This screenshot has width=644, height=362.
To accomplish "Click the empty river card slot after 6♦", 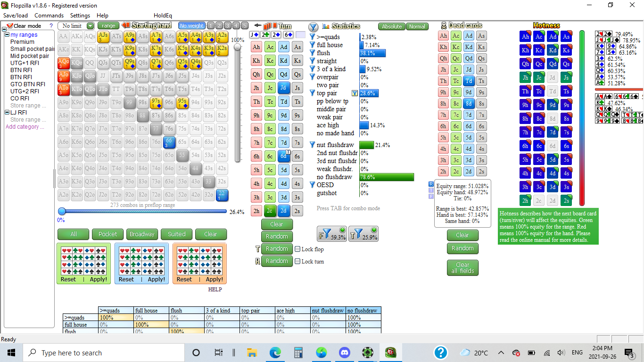I will click(300, 35).
